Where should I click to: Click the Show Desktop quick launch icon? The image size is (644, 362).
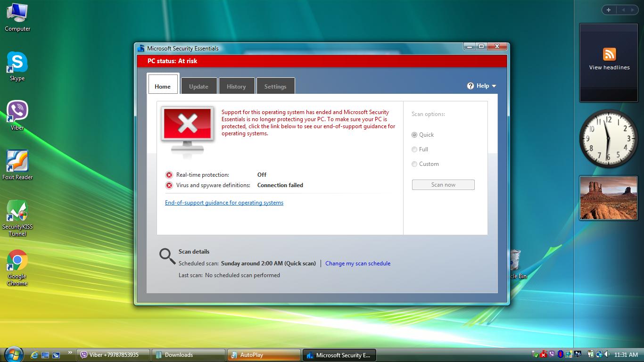click(x=45, y=355)
